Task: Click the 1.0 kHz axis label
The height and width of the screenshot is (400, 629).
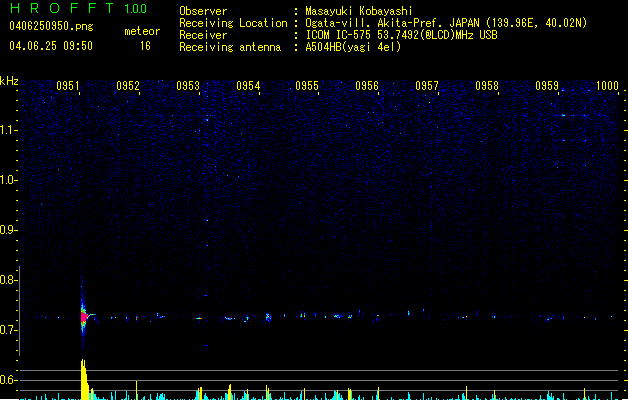Action: click(x=8, y=180)
